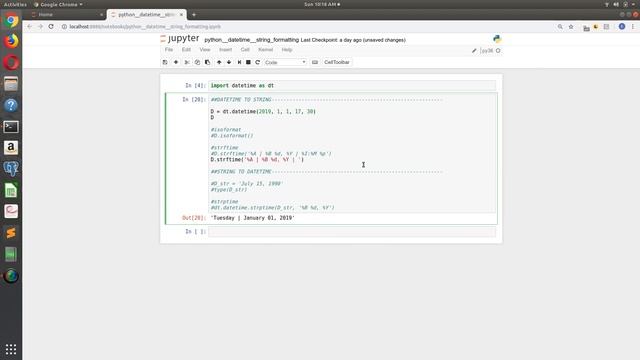Screen dimensions: 640x360
Task: Open LibreOffice Calc from the dock
Action: [11, 190]
